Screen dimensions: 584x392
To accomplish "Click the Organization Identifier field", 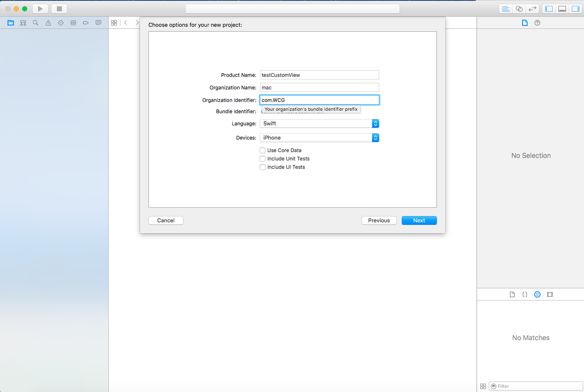I will pyautogui.click(x=319, y=100).
